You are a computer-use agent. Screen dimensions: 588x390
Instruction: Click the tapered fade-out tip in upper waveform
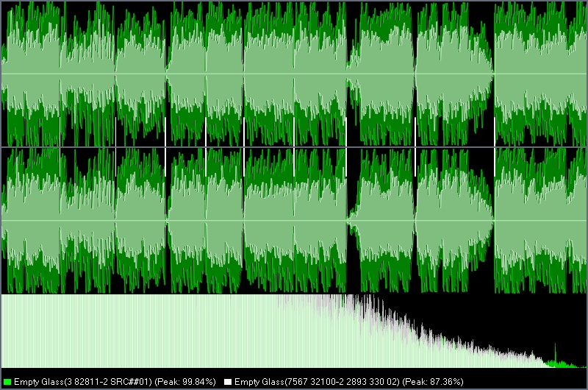point(491,72)
